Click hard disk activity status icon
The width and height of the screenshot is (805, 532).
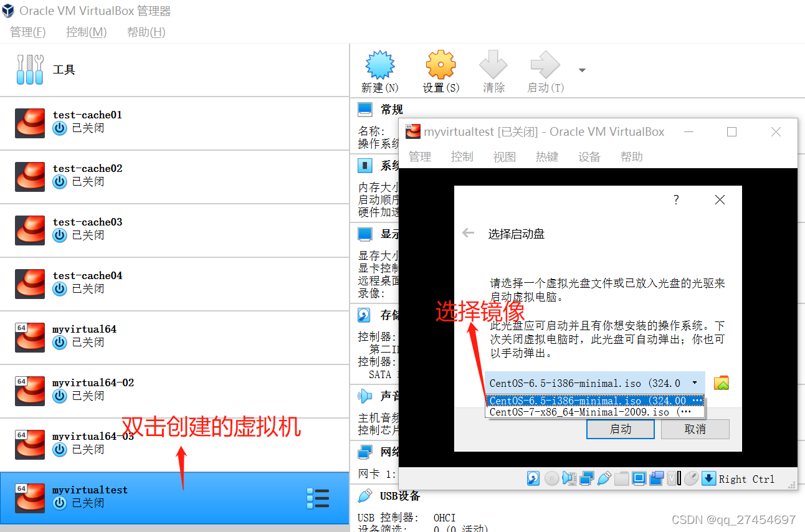(x=533, y=478)
